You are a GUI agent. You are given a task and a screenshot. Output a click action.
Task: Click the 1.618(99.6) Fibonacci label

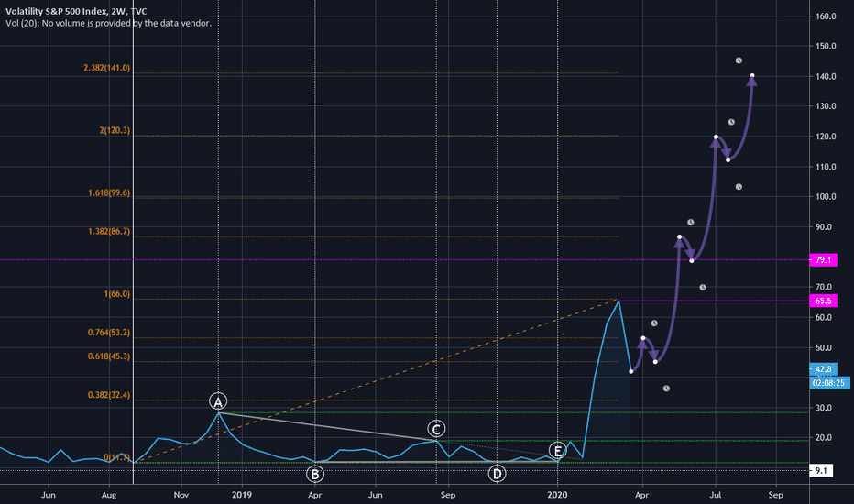point(109,192)
